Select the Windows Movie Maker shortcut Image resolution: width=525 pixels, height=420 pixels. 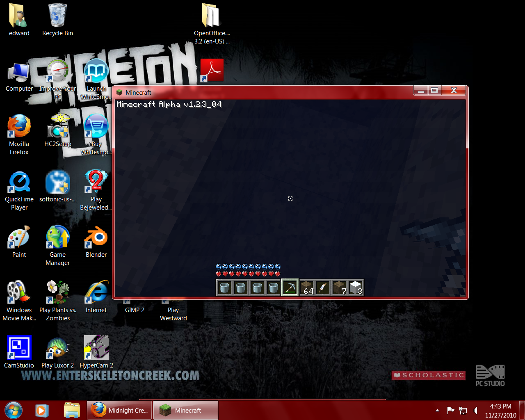click(x=19, y=301)
